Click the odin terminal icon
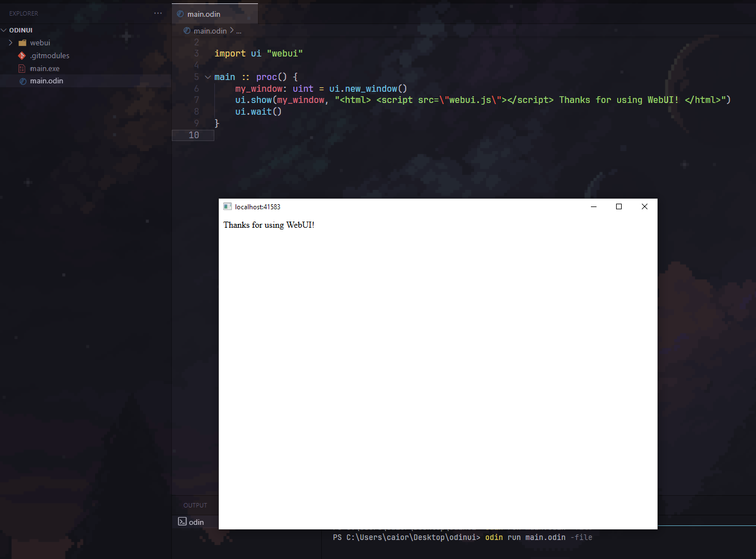Screen dimensions: 756x559 click(182, 522)
